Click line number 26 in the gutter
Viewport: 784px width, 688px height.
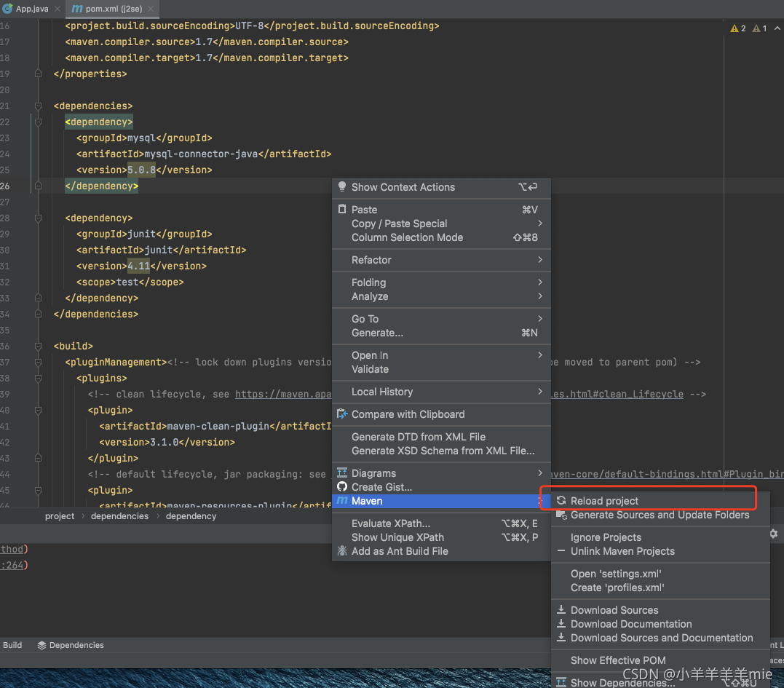[x=5, y=186]
